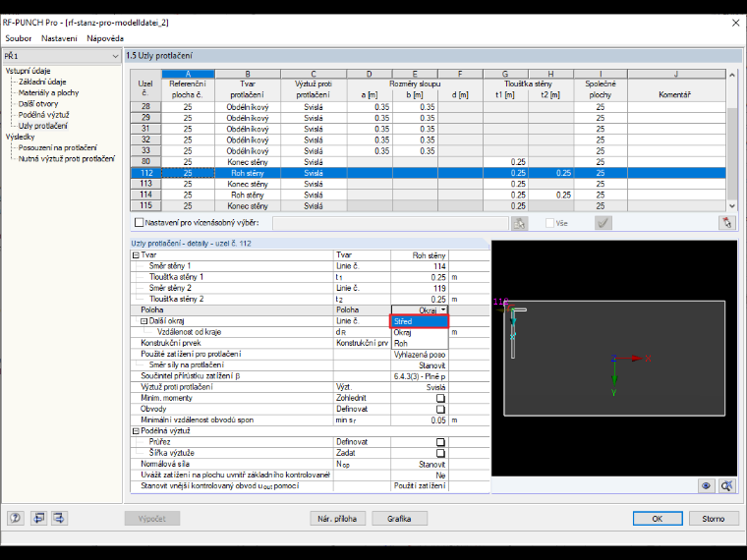The image size is (747, 560).
Task: Open the Poloha Okraj dropdown arrow
Action: click(x=443, y=310)
